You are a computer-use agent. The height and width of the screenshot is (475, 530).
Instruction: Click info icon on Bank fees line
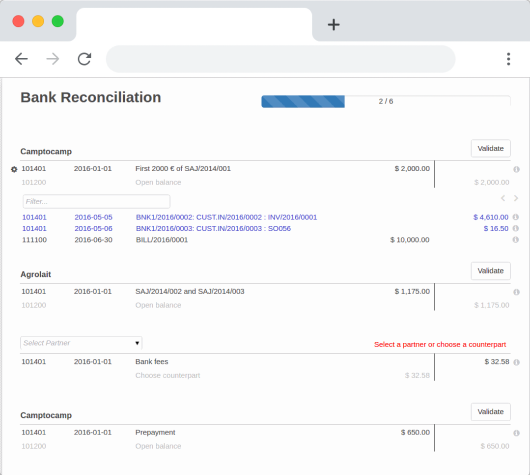516,362
